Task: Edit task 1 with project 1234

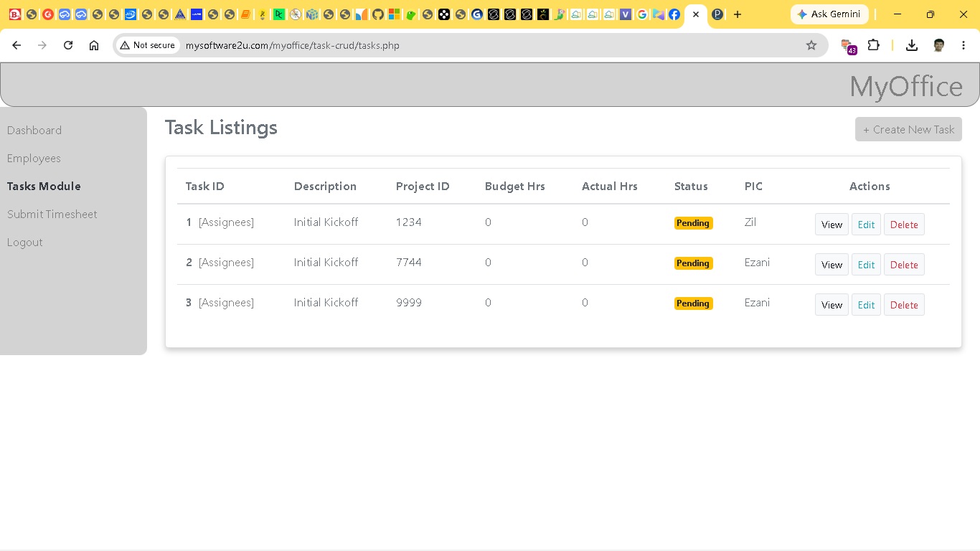Action: 866,225
